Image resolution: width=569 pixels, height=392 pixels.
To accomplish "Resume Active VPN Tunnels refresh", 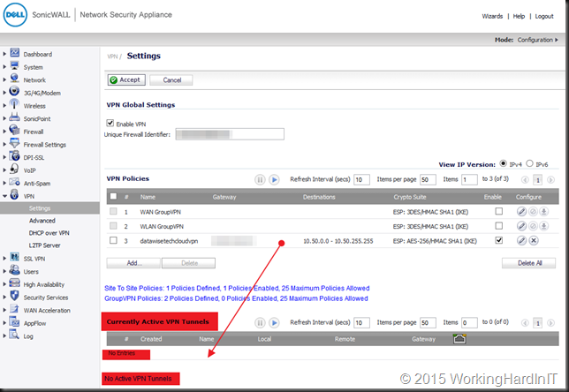I will [274, 323].
